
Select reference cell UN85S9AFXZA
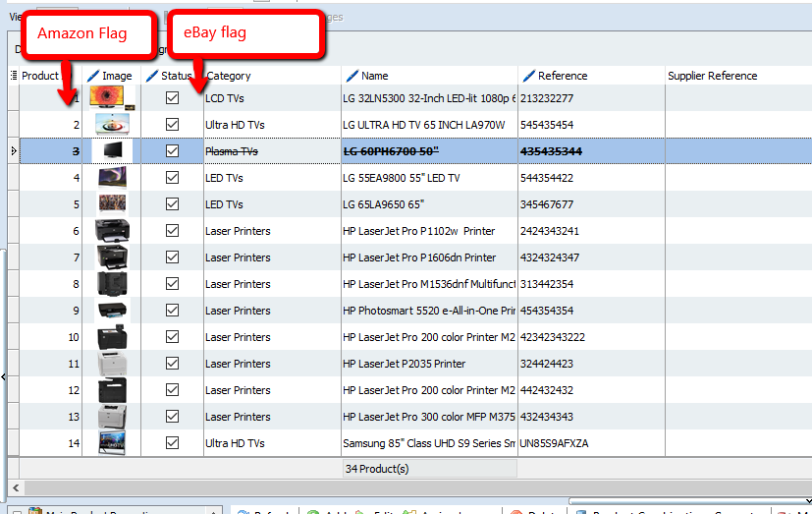point(591,443)
